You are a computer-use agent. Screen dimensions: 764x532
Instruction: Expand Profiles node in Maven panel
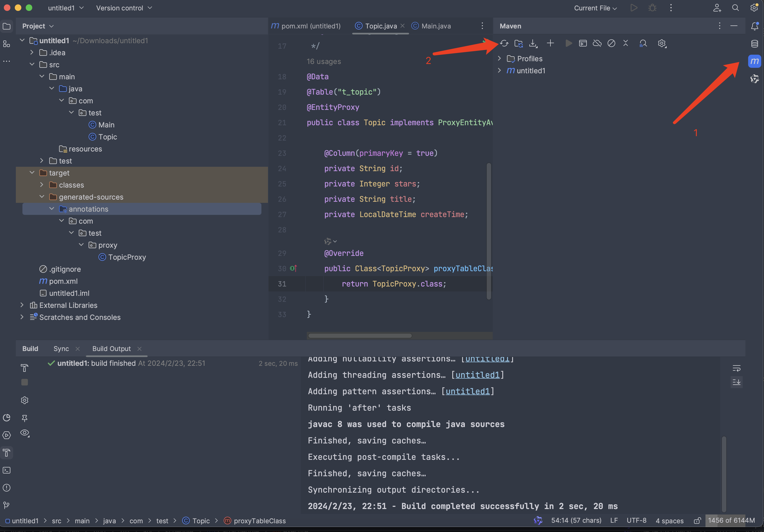499,59
